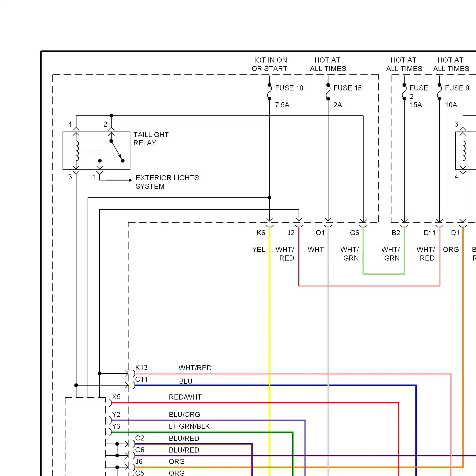Select the 'LT GRN/BLK' wire label
Image resolution: width=476 pixels, height=476 pixels.
coord(189,426)
